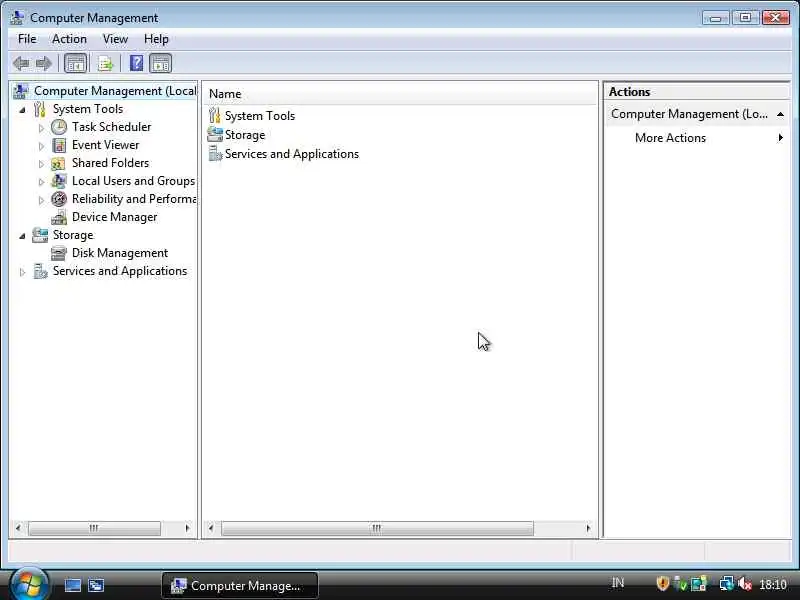Click the Task Scheduler clock icon
Viewport: 800px width, 600px height.
[x=59, y=127]
